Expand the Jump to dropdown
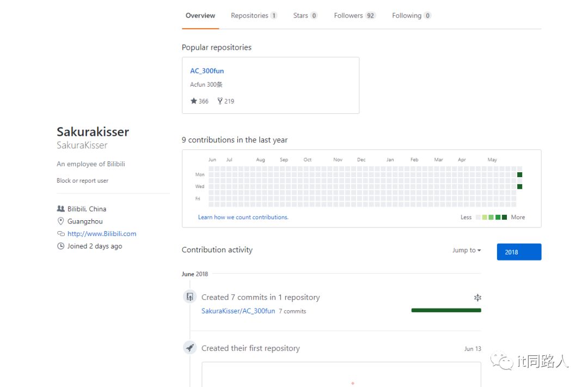This screenshot has height=387, width=588. (467, 250)
